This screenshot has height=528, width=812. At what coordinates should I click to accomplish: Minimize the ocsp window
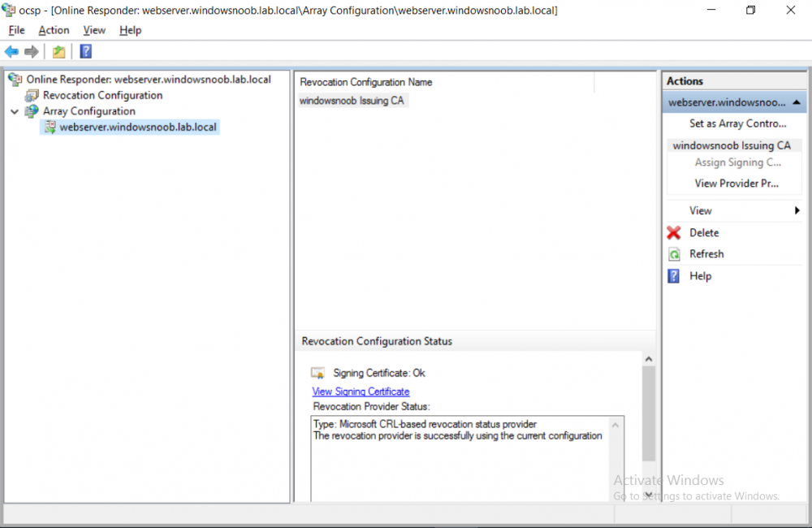(711, 10)
